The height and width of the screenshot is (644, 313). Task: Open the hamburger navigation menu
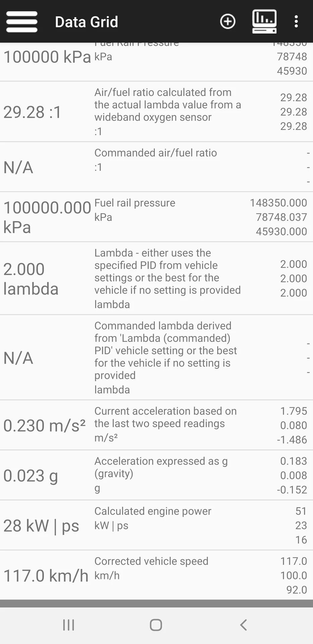coord(22,21)
